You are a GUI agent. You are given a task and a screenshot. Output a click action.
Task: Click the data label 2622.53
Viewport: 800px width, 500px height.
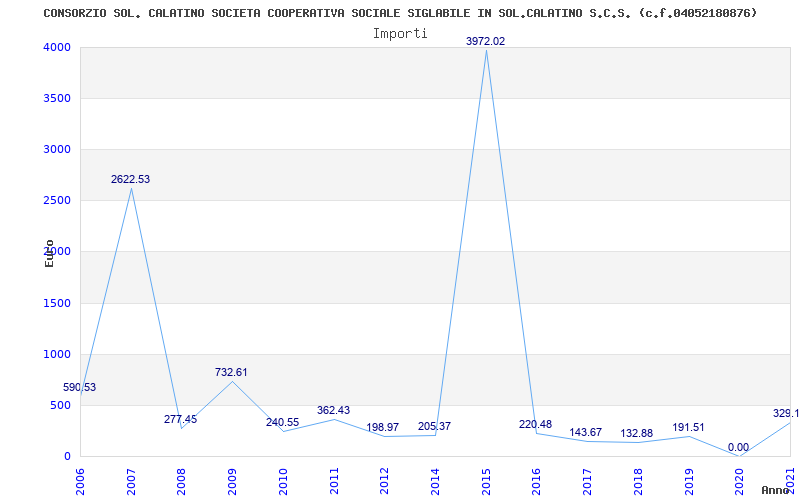click(x=131, y=180)
